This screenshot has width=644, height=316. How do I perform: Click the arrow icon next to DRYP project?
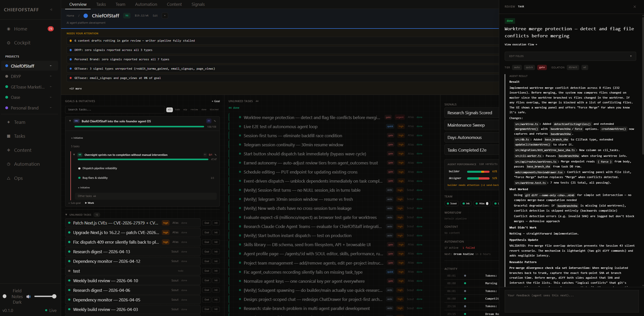tap(51, 76)
